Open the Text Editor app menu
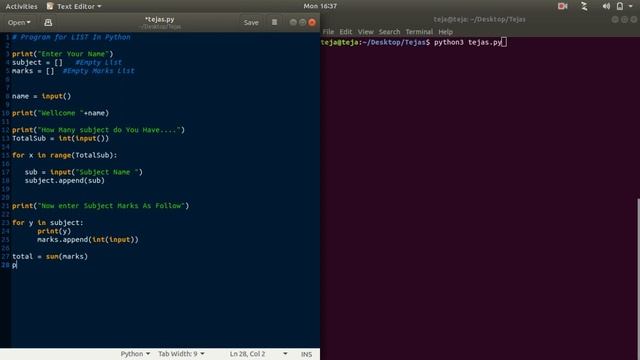640x360 pixels. (x=74, y=6)
